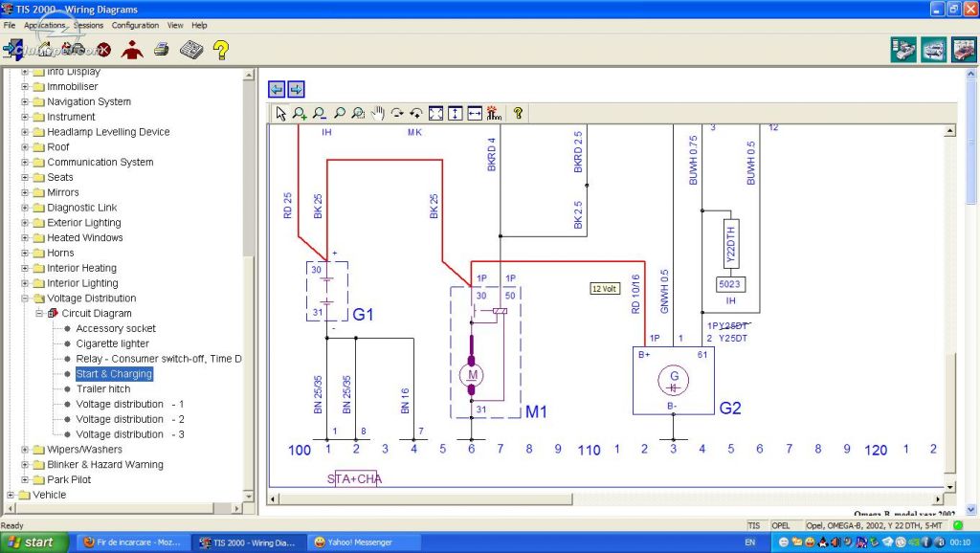Expand the Immobiliser folder

pos(25,87)
